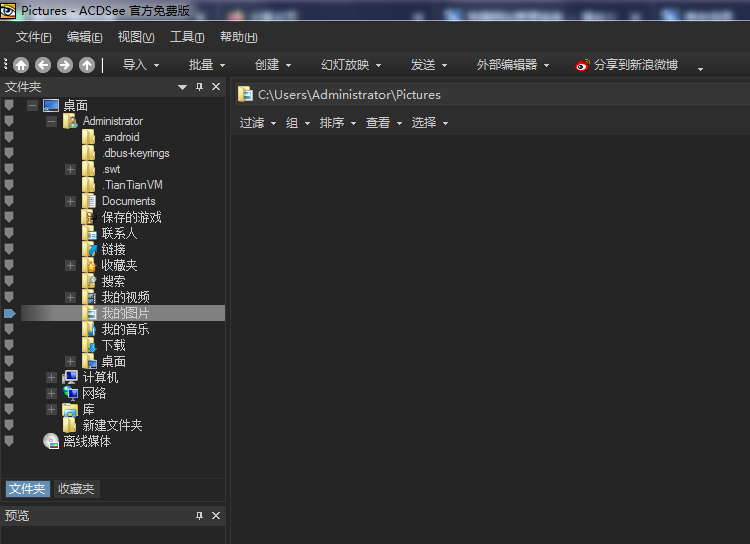Go up one folder level icon

coord(87,65)
